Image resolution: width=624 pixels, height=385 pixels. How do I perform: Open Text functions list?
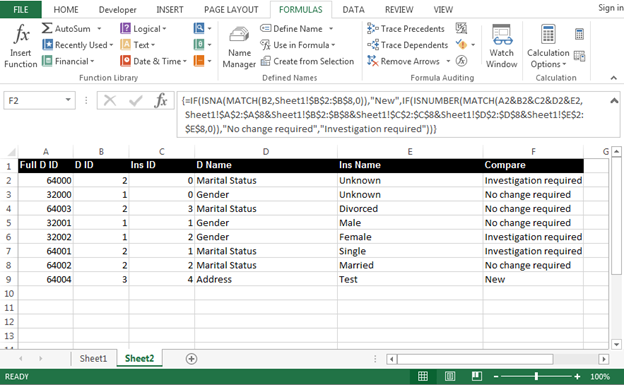pyautogui.click(x=138, y=45)
